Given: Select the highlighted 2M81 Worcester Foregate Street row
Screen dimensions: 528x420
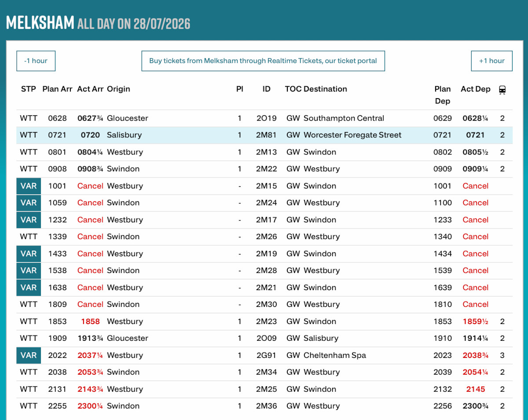Looking at the screenshot, I should [x=264, y=135].
